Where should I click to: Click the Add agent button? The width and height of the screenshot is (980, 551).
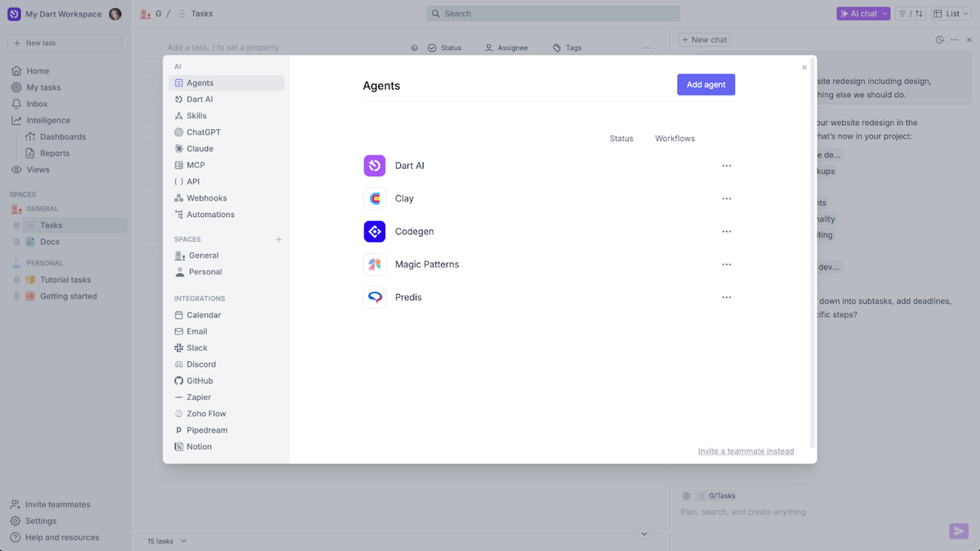706,84
